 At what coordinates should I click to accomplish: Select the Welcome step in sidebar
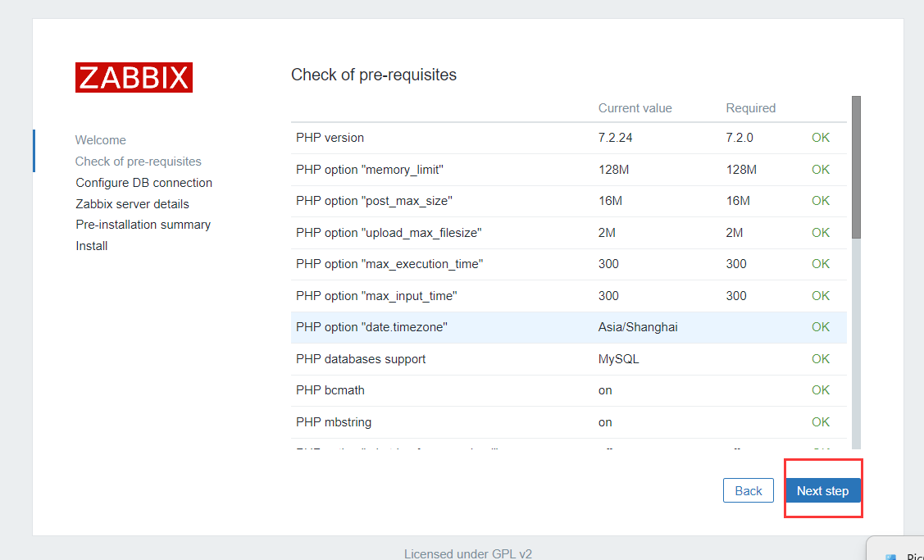tap(100, 140)
